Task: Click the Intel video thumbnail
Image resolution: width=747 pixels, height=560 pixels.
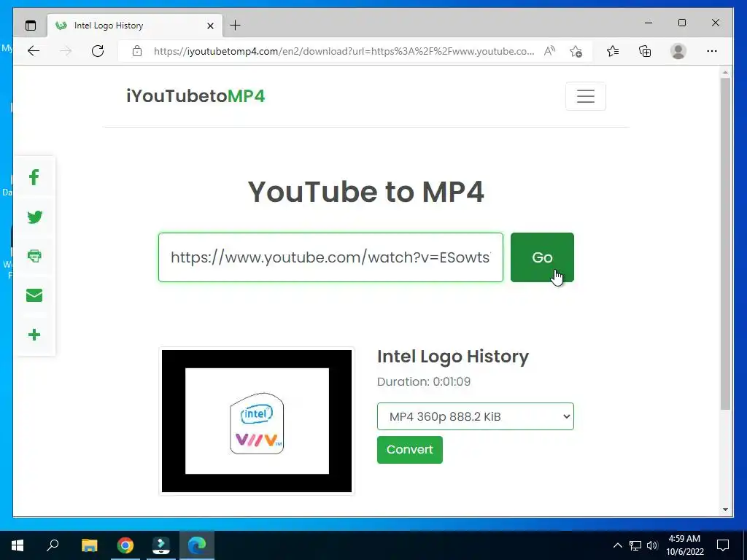Action: 257,421
